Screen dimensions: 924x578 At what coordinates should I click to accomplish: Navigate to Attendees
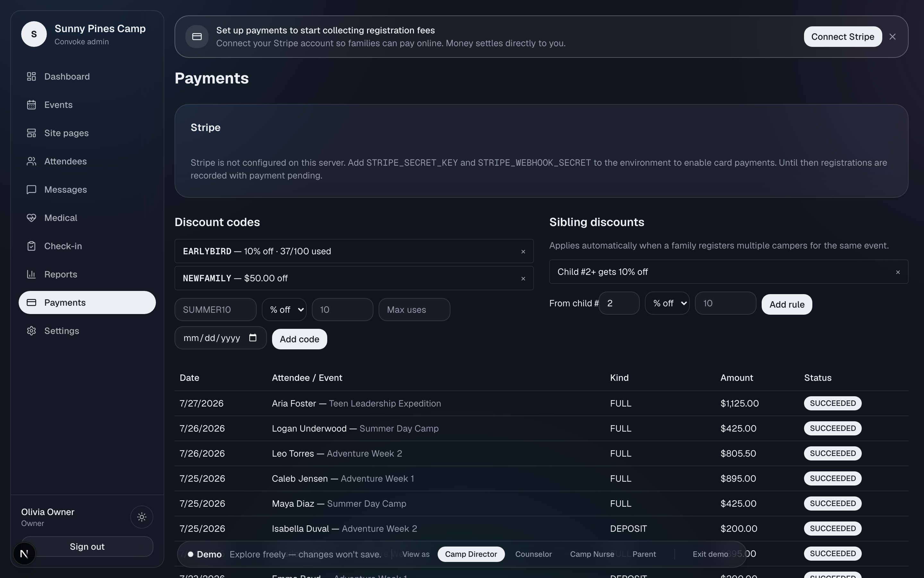click(87, 161)
